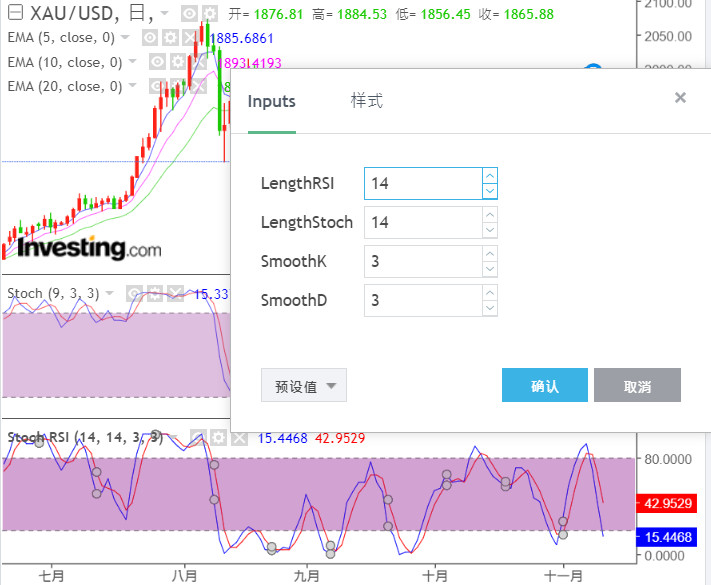This screenshot has height=585, width=711.
Task: Open Stoch RSI settings gear
Action: click(219, 438)
